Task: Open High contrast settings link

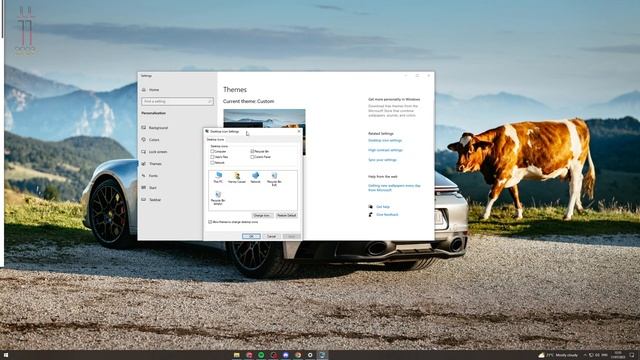Action: [385, 150]
